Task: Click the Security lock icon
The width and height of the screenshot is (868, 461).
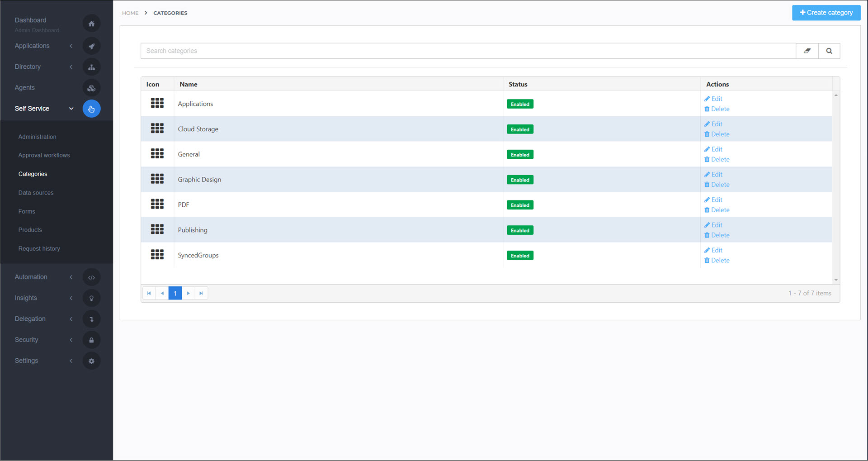Action: (x=91, y=340)
